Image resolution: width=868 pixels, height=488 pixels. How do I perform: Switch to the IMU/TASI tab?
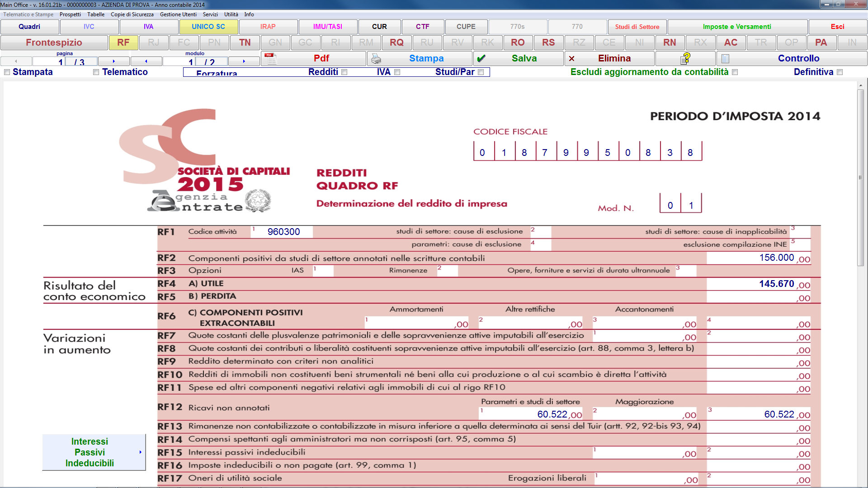pos(328,27)
